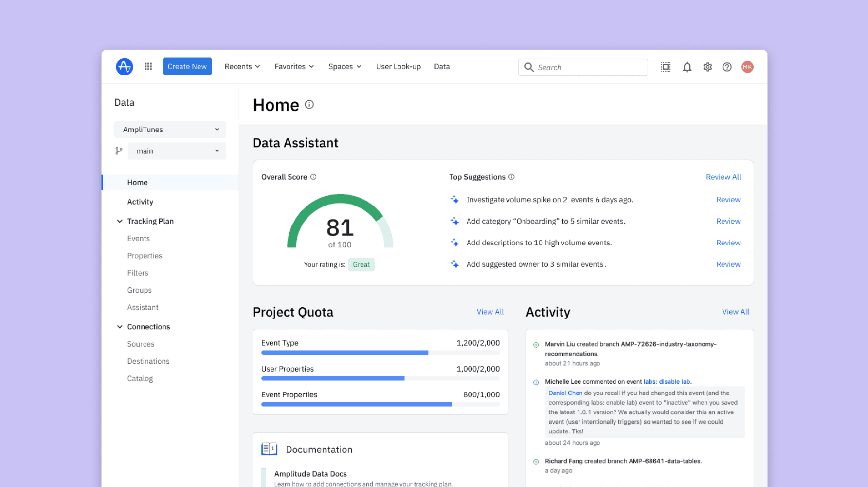Open the settings gear
The height and width of the screenshot is (487, 868).
707,67
